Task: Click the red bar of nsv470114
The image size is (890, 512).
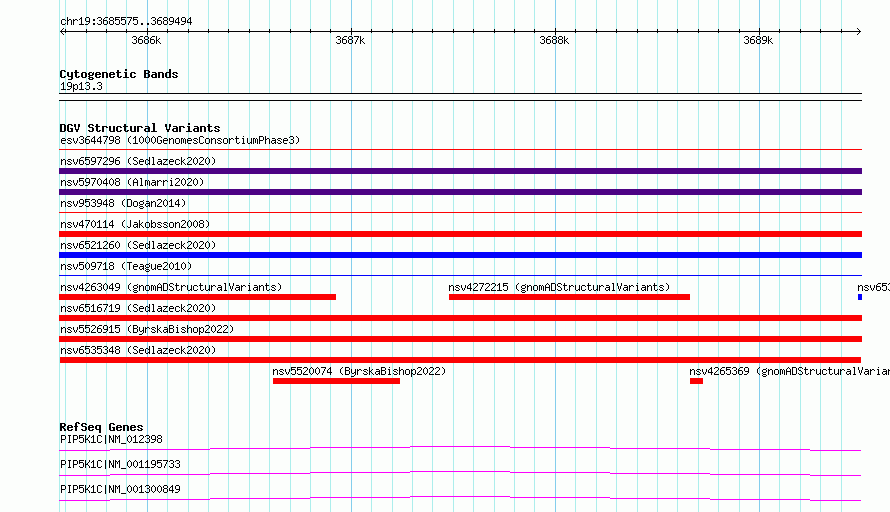Action: 460,234
